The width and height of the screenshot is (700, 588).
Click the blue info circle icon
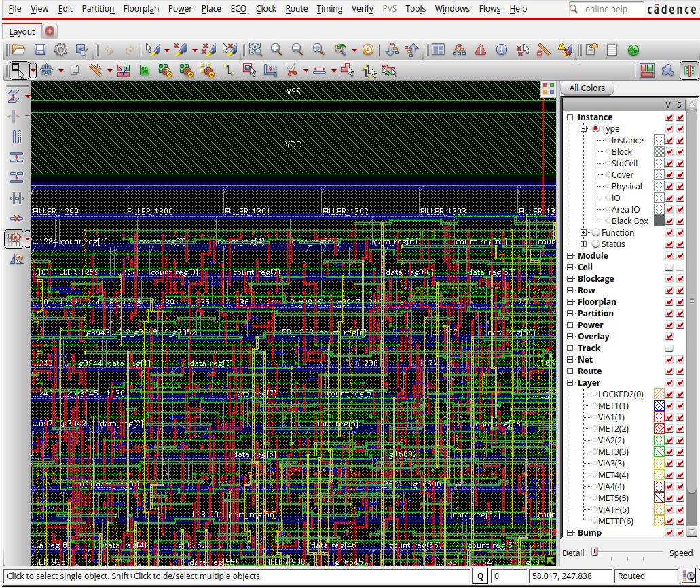click(502, 50)
